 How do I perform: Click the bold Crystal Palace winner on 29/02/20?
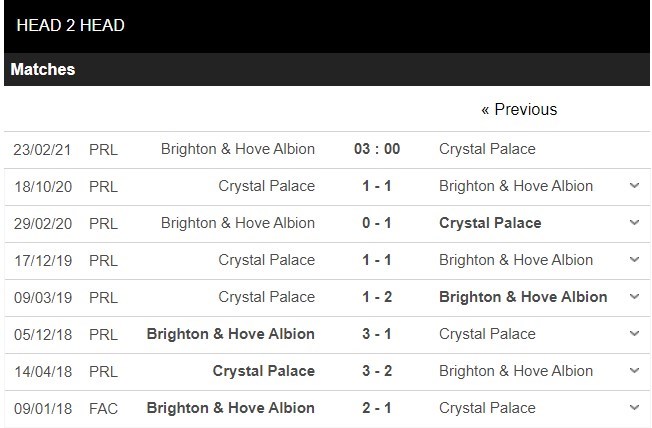(x=490, y=223)
